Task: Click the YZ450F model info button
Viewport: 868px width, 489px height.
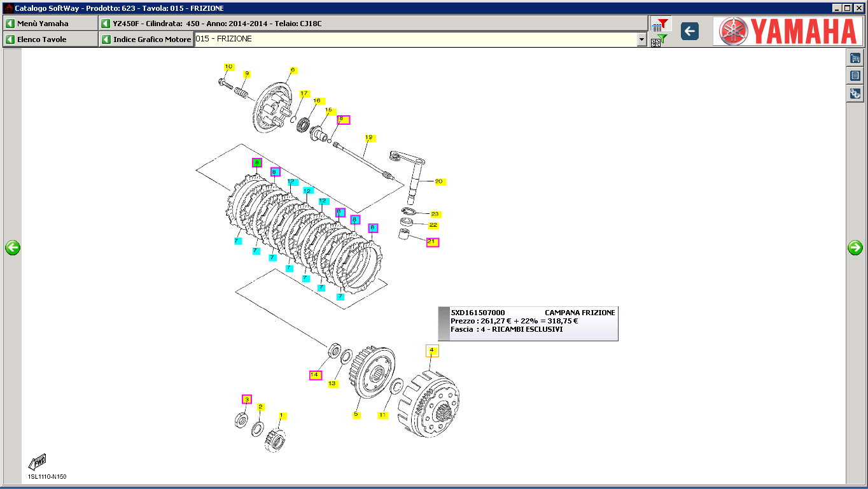Action: coord(374,24)
